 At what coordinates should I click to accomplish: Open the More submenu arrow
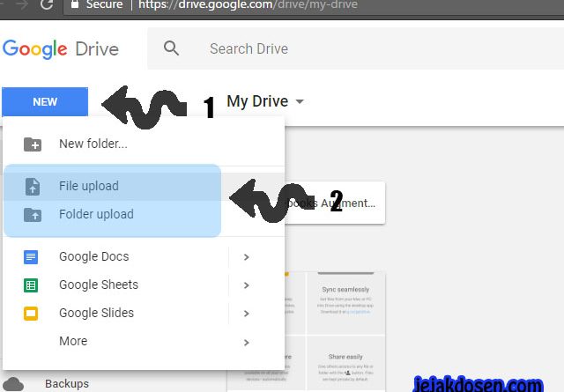point(247,343)
